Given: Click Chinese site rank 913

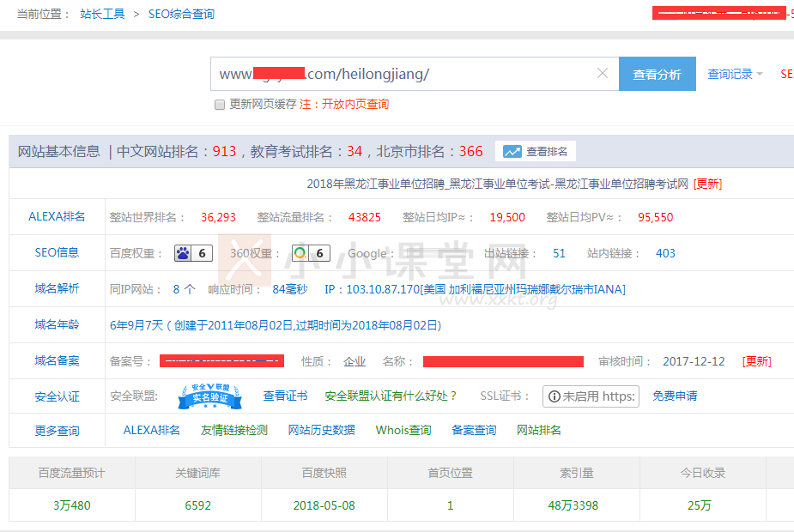Looking at the screenshot, I should [x=224, y=151].
